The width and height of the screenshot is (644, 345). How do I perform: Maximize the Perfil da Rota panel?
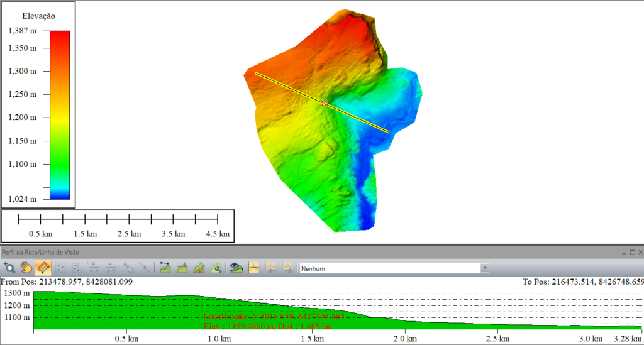631,252
